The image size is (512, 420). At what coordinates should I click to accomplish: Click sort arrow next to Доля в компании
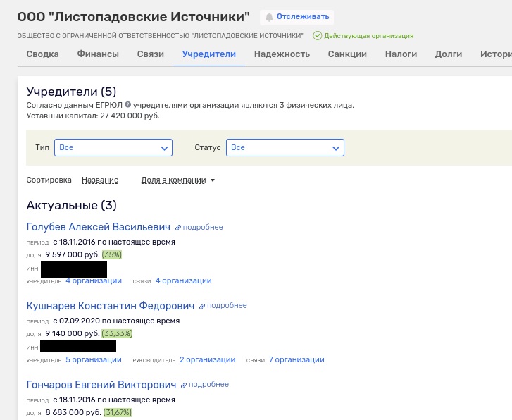pos(213,180)
